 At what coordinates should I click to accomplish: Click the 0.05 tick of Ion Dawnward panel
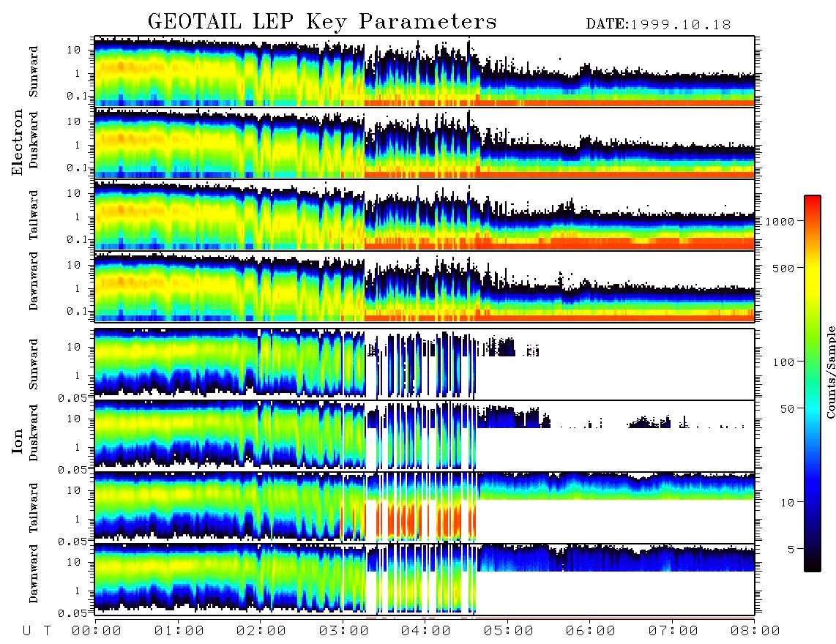tap(72, 613)
